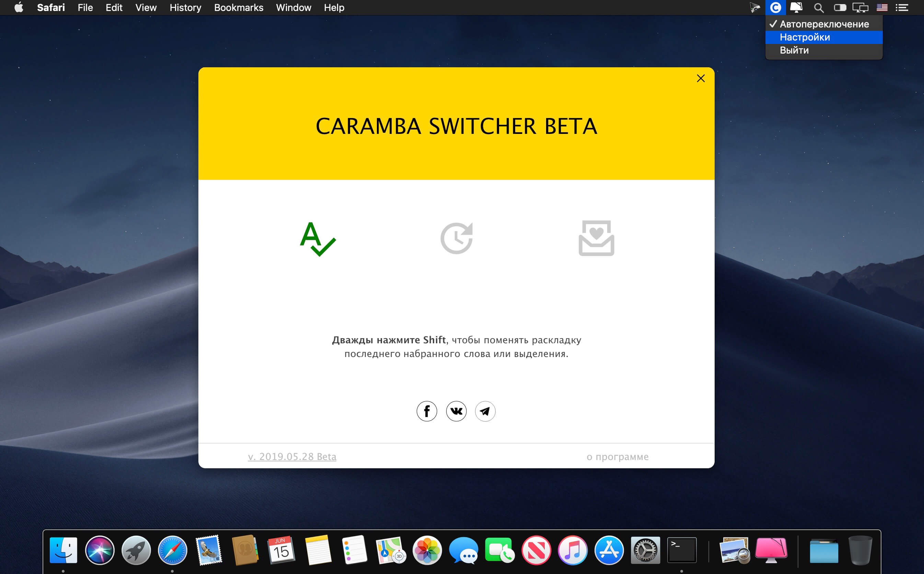Open App Store in the Dock

coord(609,550)
